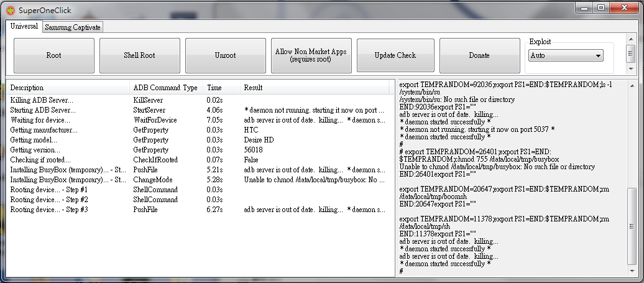644x283 pixels.
Task: Maximize the SuperOneClick window
Action: tap(601, 8)
